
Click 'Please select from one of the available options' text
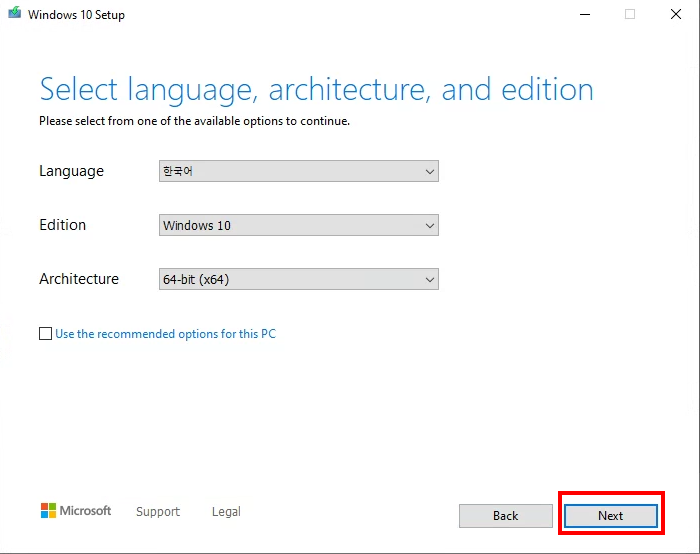pyautogui.click(x=195, y=121)
